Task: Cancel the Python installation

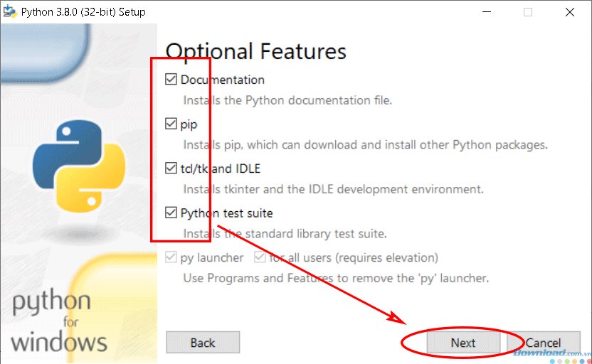Action: 544,343
